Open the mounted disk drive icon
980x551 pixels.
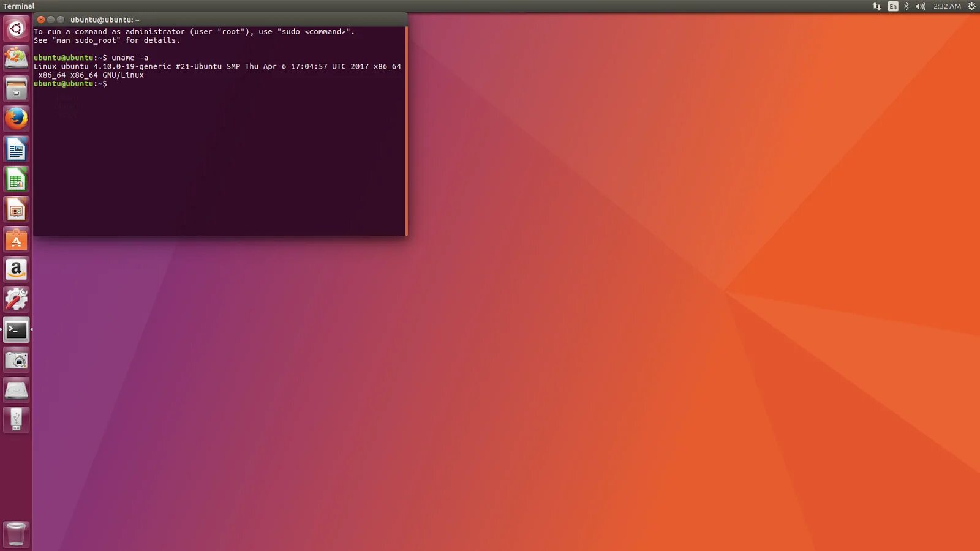tap(17, 389)
